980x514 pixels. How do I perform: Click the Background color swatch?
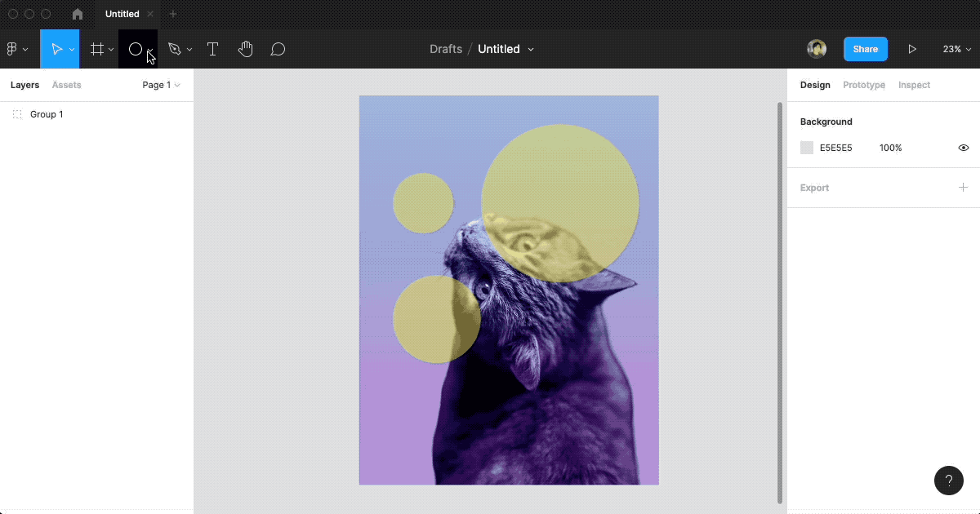[x=806, y=148]
